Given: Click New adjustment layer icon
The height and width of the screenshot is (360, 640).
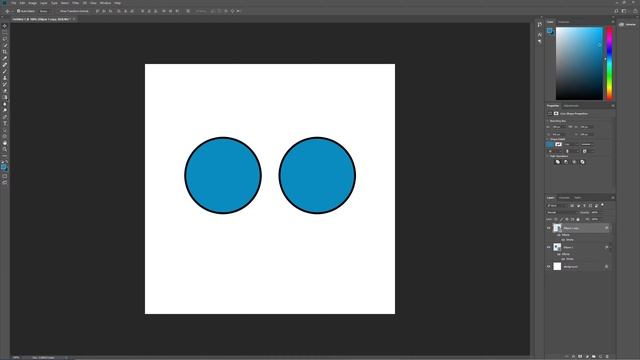Looking at the screenshot, I should (587, 356).
